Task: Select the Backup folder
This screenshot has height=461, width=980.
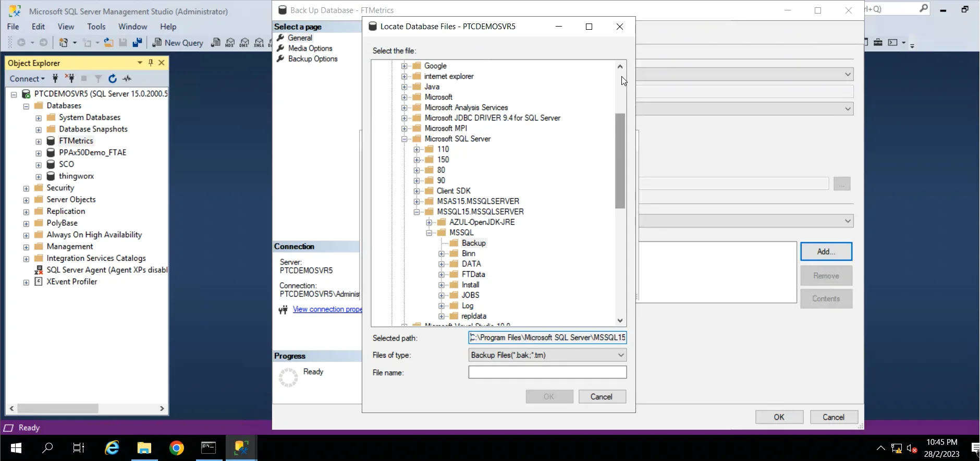Action: point(474,243)
